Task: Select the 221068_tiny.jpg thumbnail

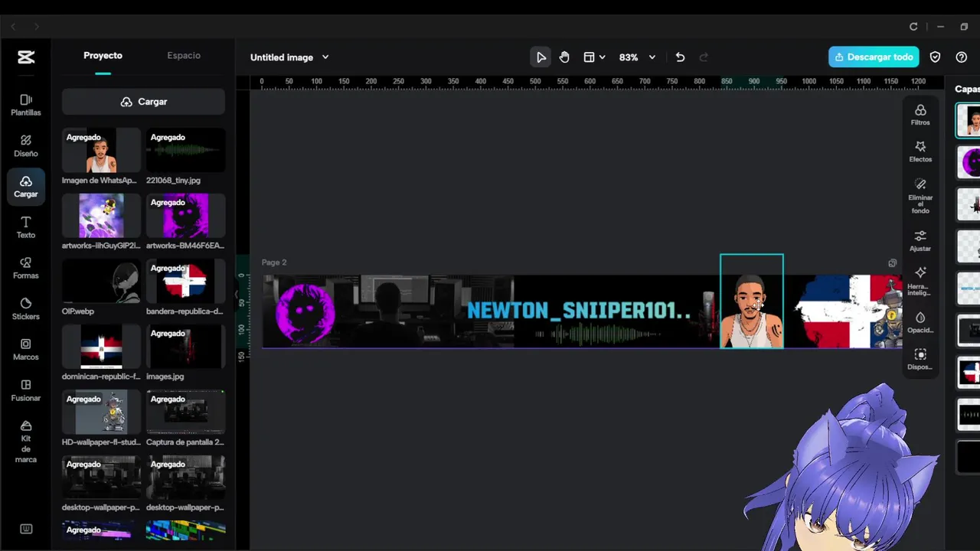Action: click(185, 150)
